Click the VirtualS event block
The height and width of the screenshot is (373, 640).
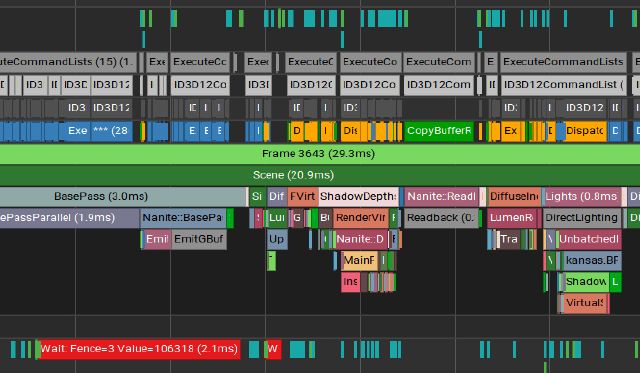click(x=584, y=303)
